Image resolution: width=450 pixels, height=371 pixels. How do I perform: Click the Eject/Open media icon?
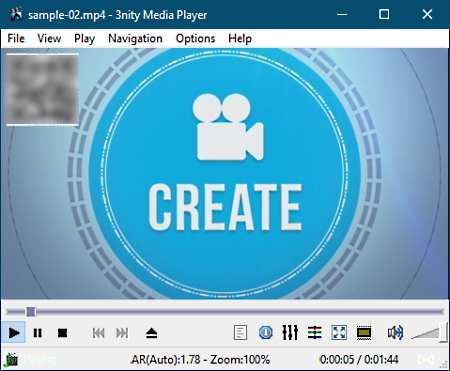pyautogui.click(x=152, y=333)
